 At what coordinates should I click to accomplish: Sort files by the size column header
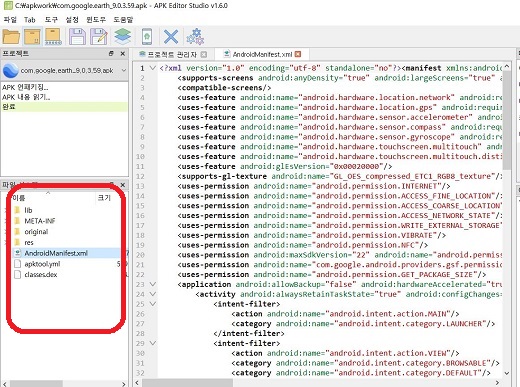tap(104, 198)
